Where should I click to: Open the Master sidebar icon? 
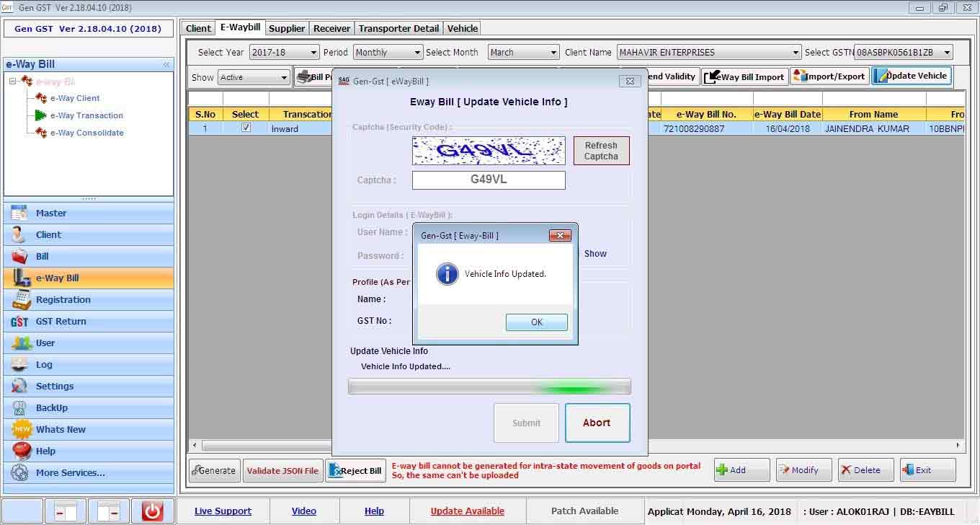19,213
